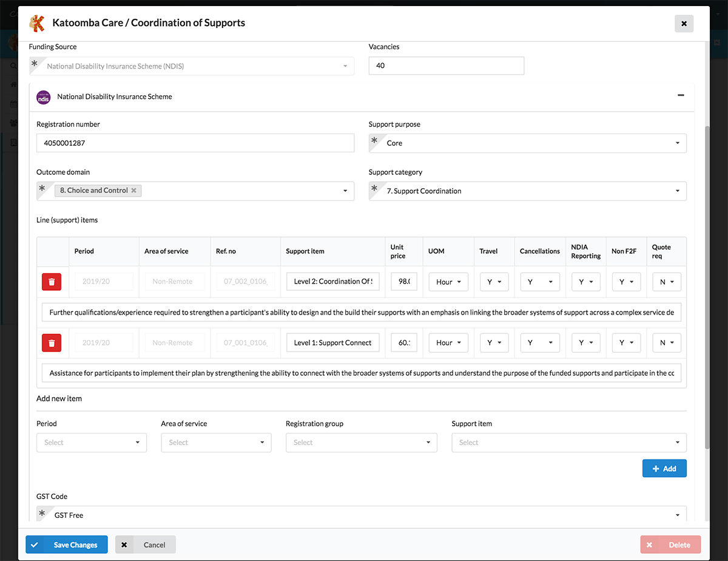Focus the Vacancies input field

pyautogui.click(x=447, y=66)
